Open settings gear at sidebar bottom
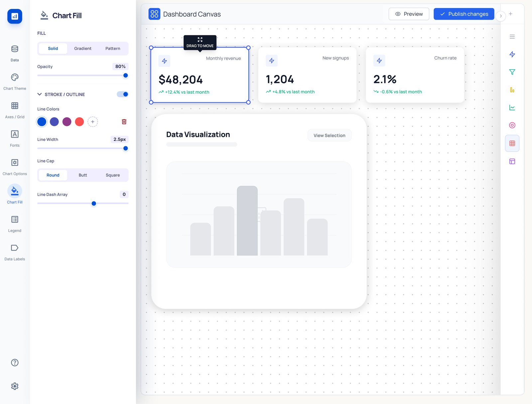Viewport: 532px width, 404px height. (x=15, y=386)
